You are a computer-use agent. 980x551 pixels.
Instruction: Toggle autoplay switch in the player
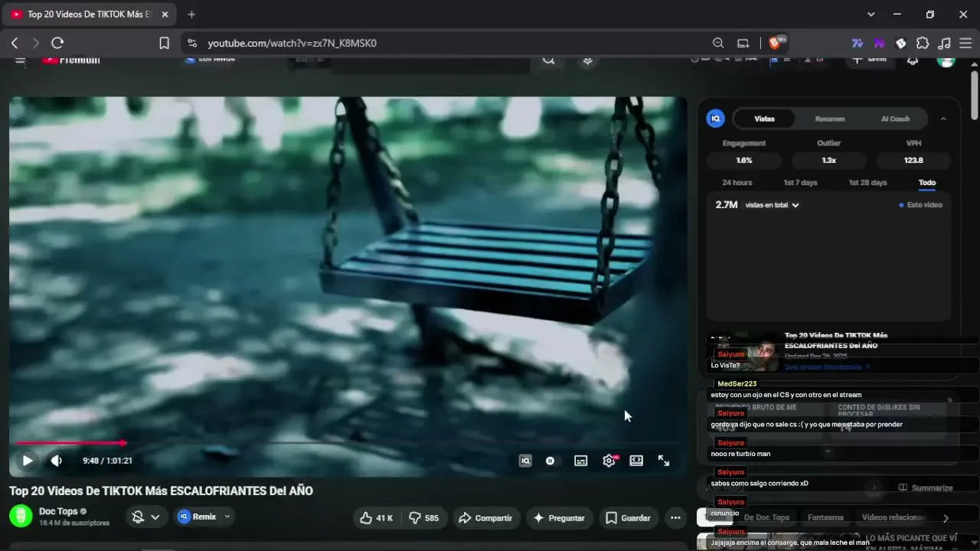(550, 461)
